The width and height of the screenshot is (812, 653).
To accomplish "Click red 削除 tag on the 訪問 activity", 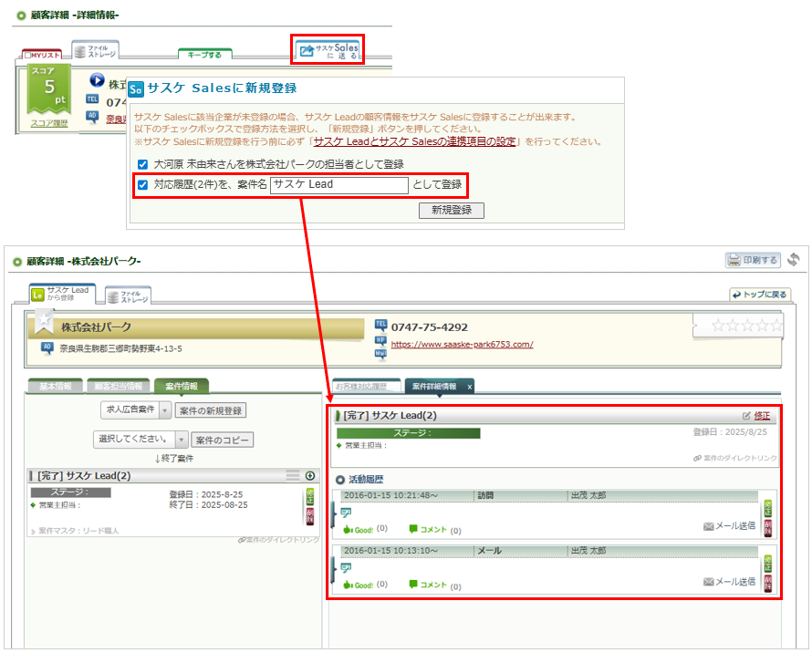I will pyautogui.click(x=767, y=528).
